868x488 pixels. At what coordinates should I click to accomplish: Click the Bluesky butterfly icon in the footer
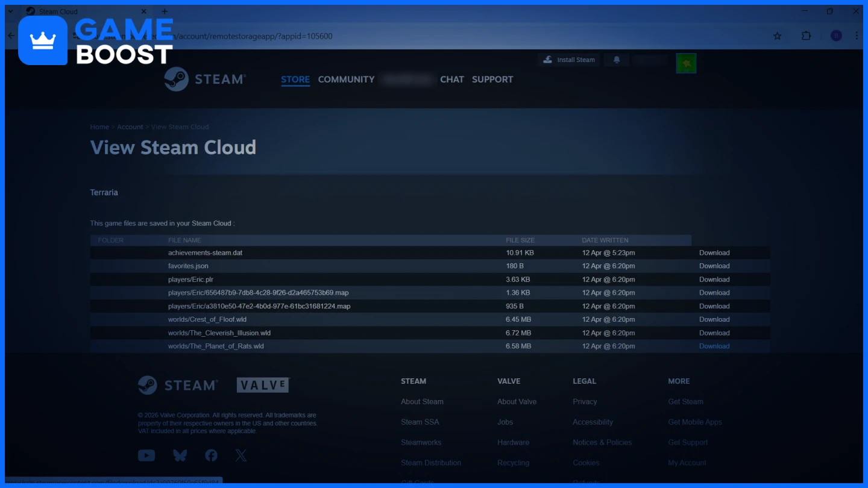pos(179,455)
